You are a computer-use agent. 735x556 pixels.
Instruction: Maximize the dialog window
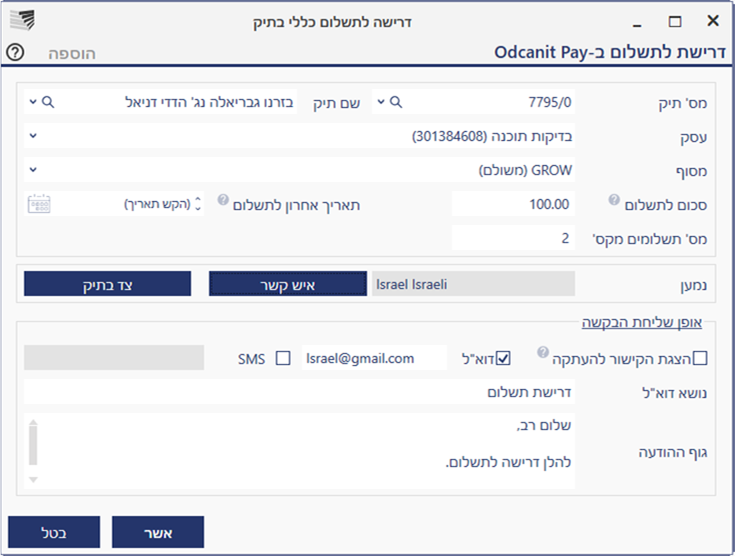[x=675, y=21]
